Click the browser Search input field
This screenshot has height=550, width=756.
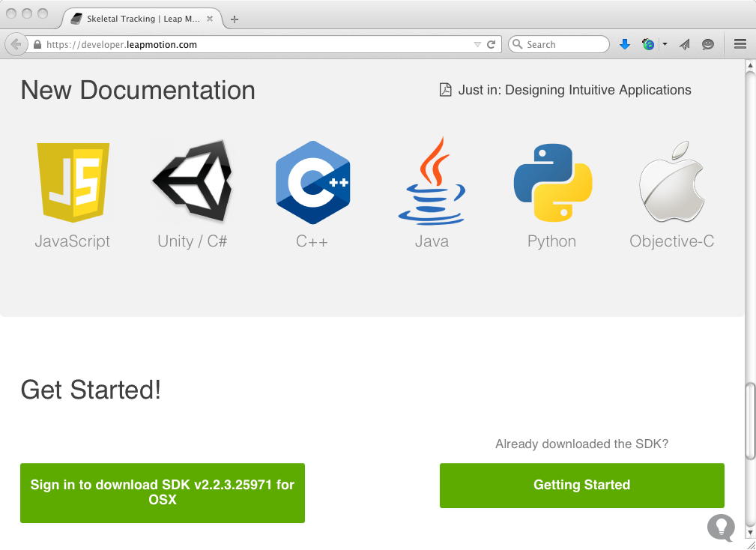coord(558,44)
